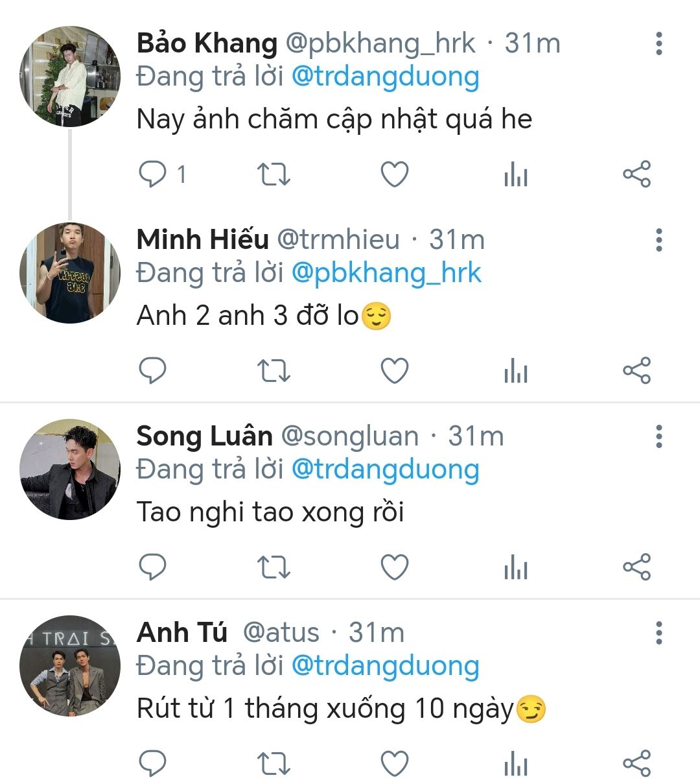Like Anh Tú's tweet

[x=394, y=764]
